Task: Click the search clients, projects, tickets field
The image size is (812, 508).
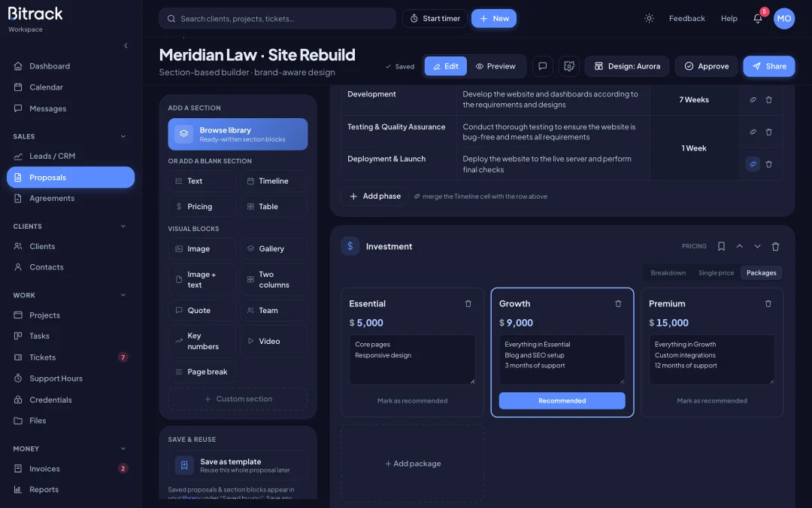Action: 277,18
